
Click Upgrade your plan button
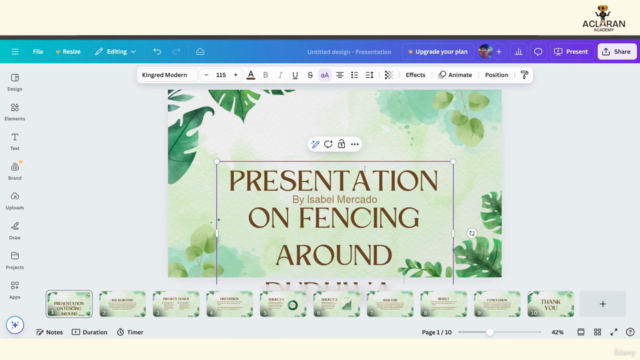coord(438,52)
